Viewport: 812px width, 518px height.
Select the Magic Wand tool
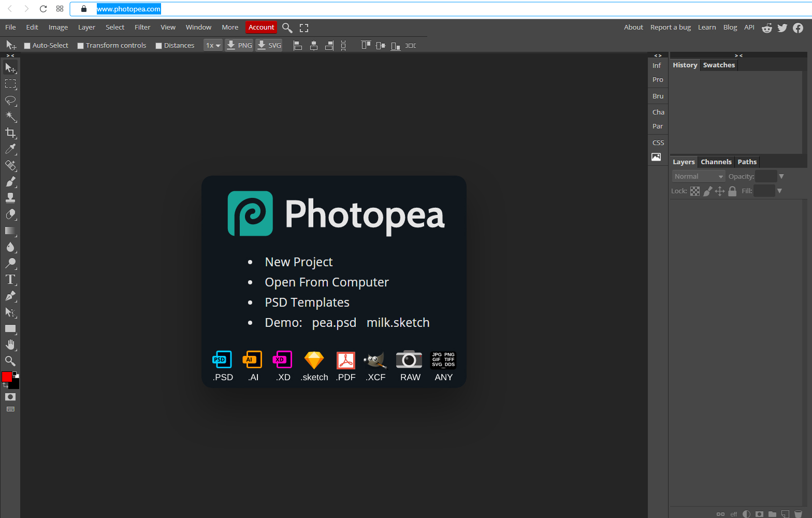(x=10, y=117)
